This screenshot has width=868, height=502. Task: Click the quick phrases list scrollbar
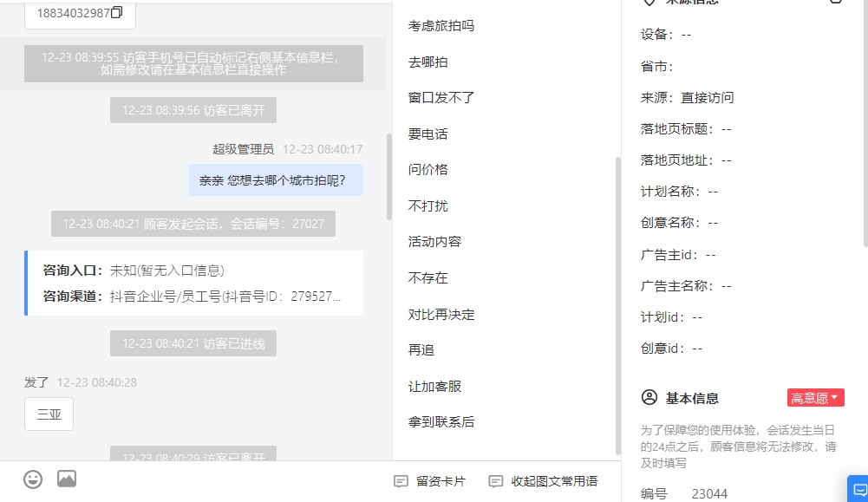[617, 305]
